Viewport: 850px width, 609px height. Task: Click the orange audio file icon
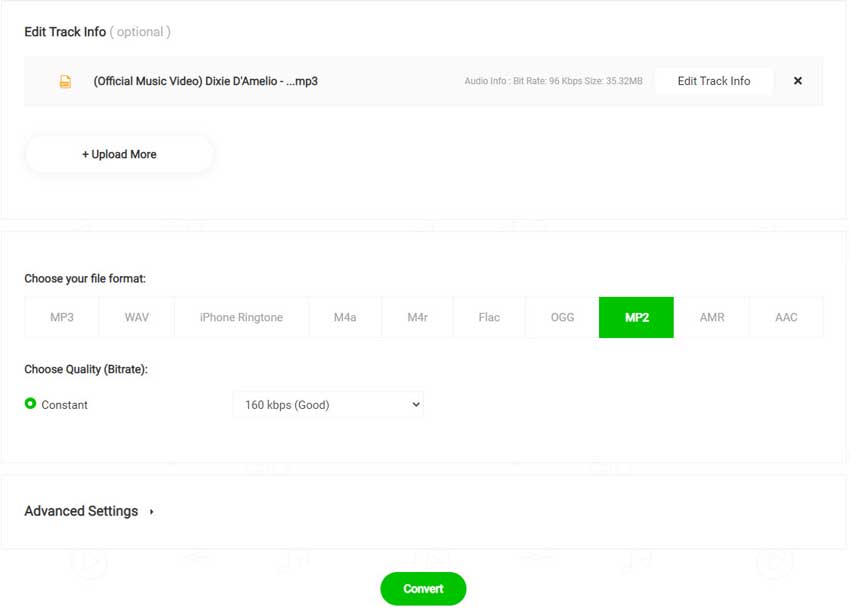pos(65,82)
